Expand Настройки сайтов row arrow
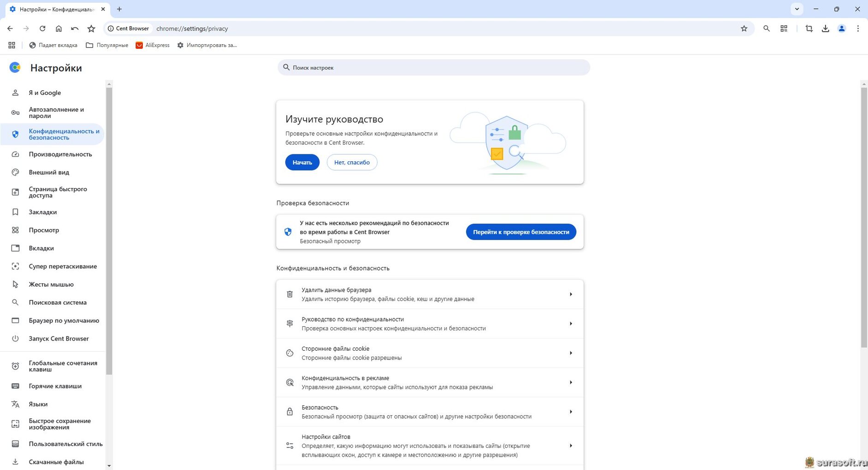This screenshot has height=470, width=868. (571, 446)
